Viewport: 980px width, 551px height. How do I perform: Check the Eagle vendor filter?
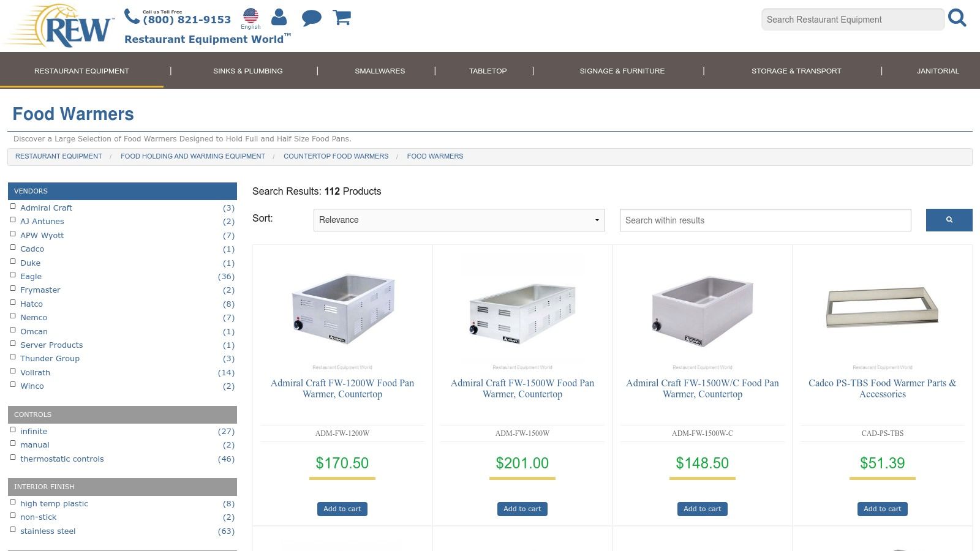(x=13, y=275)
